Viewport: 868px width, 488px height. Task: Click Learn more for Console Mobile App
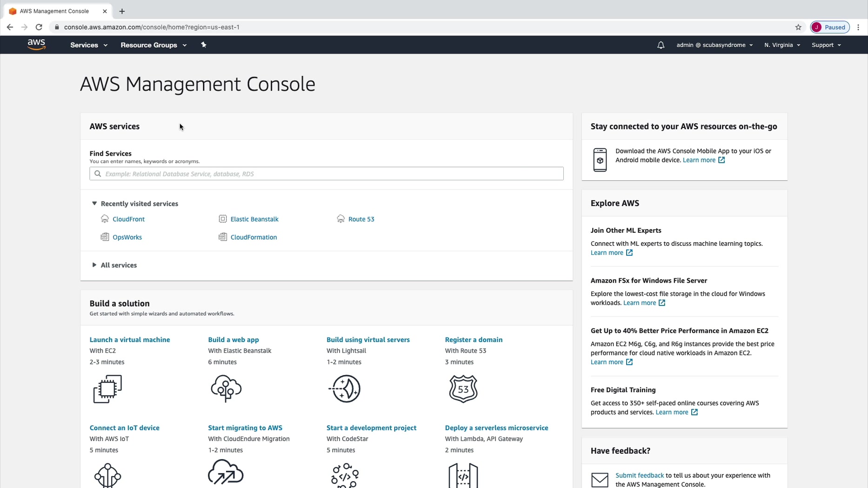point(703,160)
